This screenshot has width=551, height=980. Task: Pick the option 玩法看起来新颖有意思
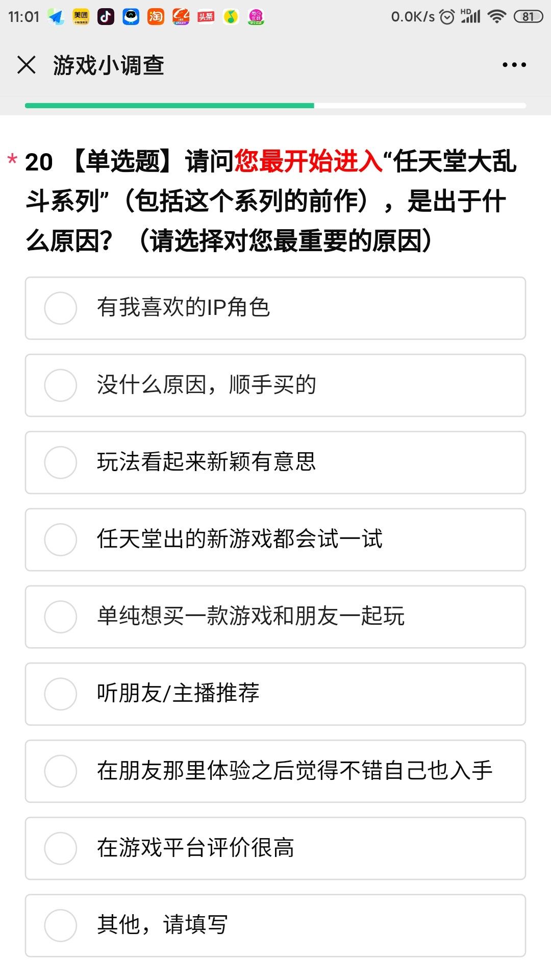(61, 462)
